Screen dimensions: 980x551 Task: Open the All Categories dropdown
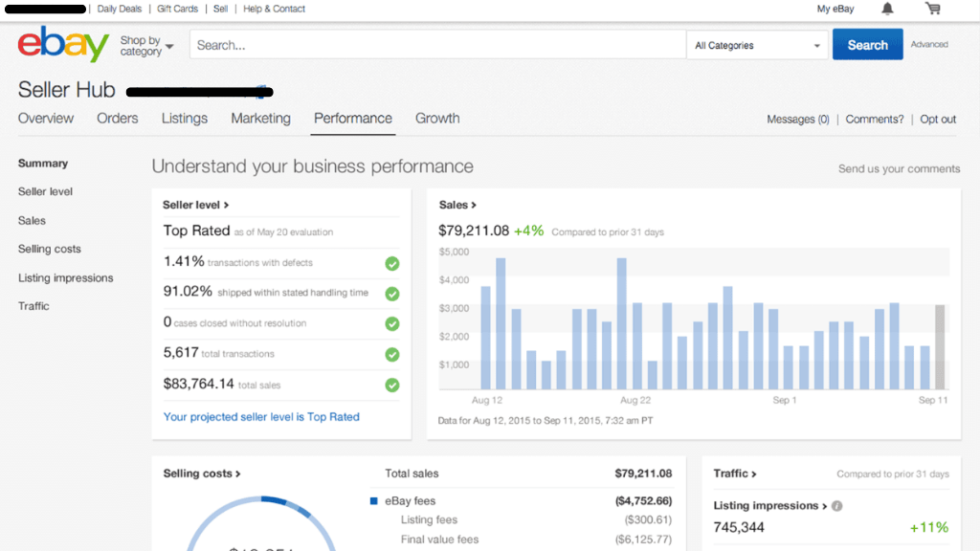pyautogui.click(x=757, y=45)
